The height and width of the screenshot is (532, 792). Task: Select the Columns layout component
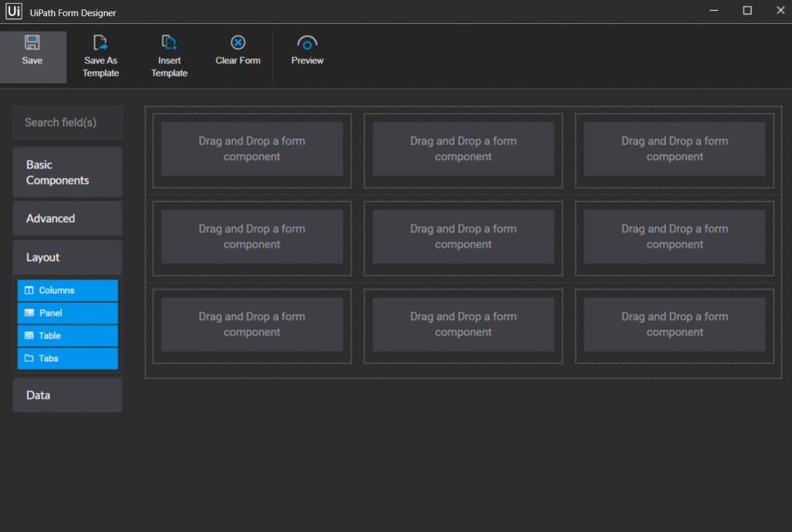[67, 290]
